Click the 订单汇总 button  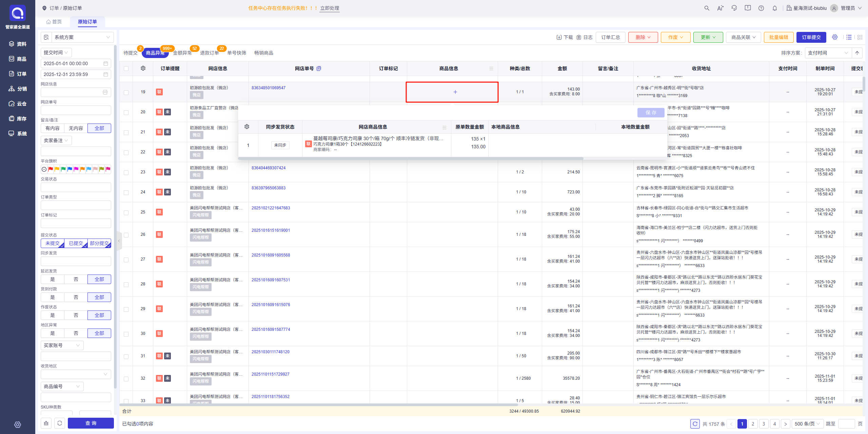[x=611, y=37]
